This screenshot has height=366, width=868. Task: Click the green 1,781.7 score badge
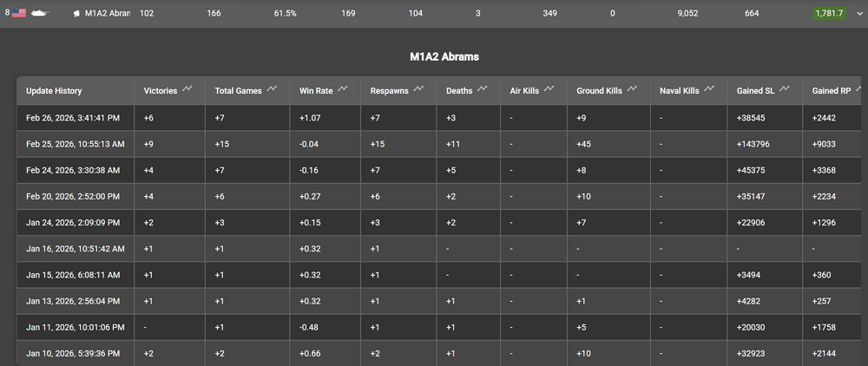828,14
